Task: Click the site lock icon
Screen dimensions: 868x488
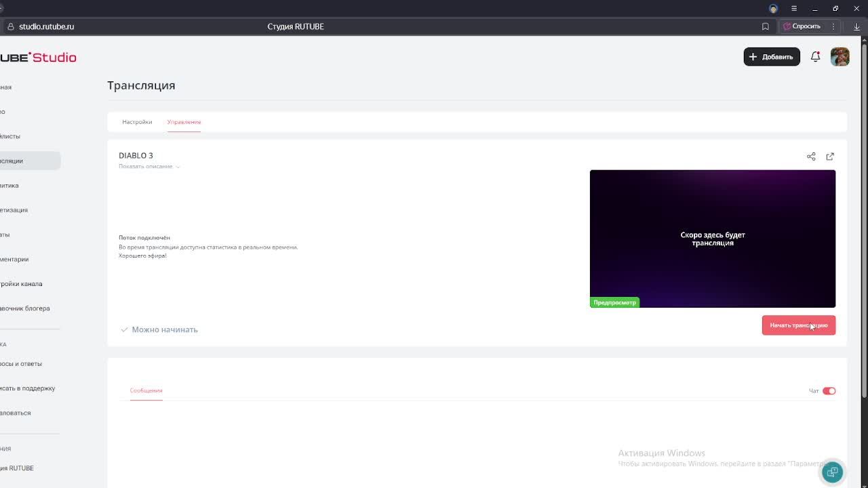Action: tap(10, 26)
